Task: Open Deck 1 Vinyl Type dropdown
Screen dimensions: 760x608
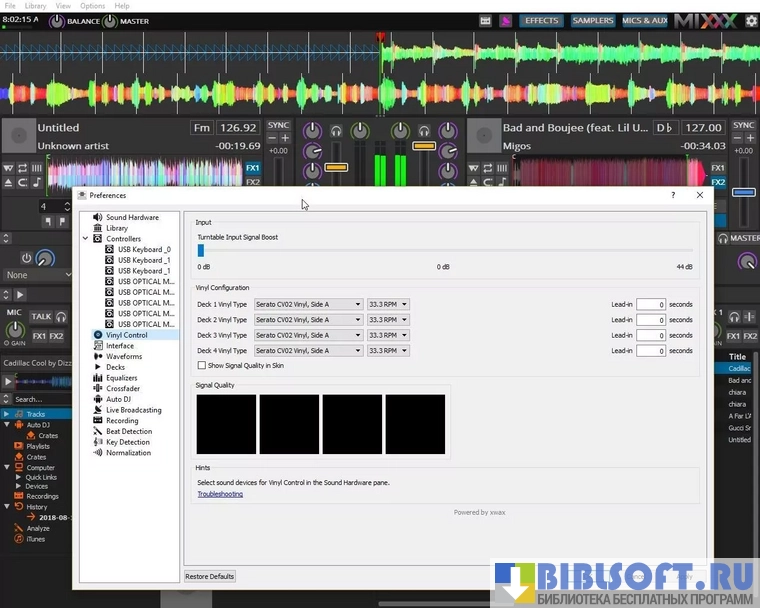Action: (308, 304)
